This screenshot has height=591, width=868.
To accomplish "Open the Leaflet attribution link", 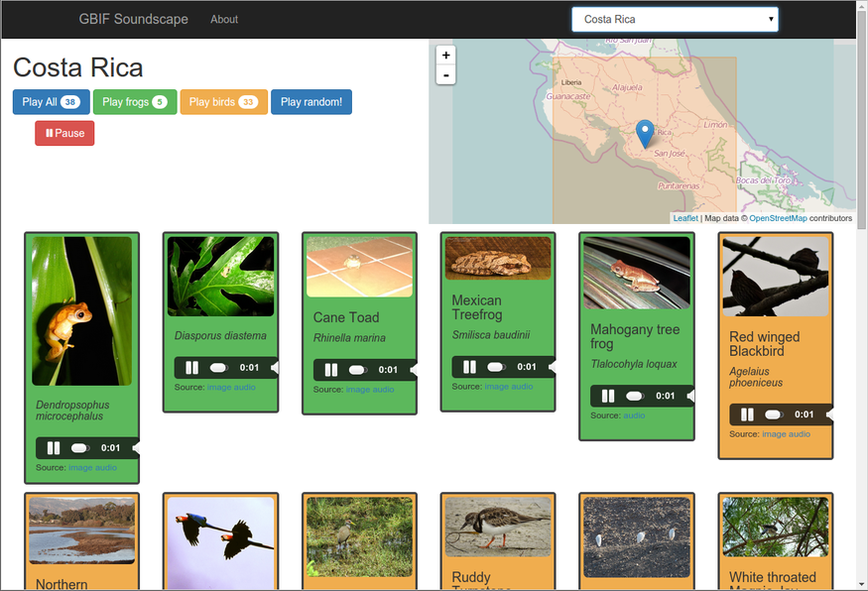I will tap(685, 218).
